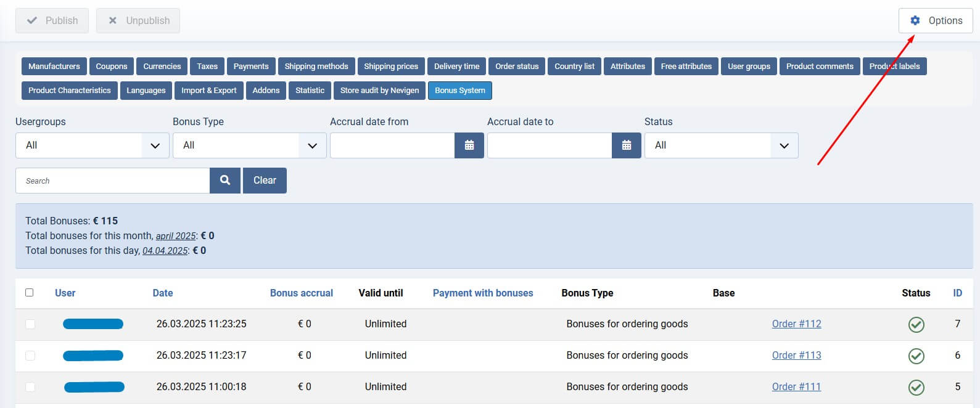980x408 pixels.
Task: Open the Bonus Type dropdown
Action: tap(249, 145)
